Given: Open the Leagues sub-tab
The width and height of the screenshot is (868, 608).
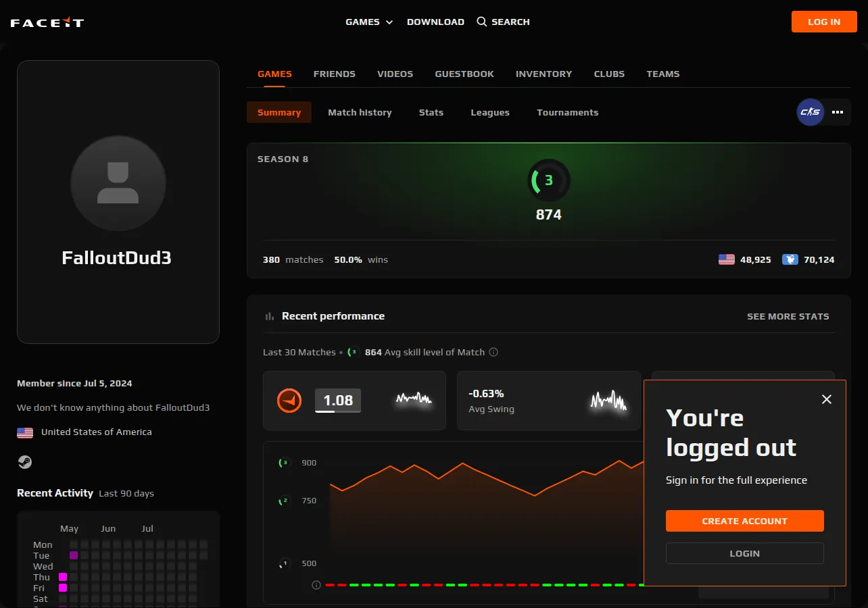Looking at the screenshot, I should tap(490, 112).
